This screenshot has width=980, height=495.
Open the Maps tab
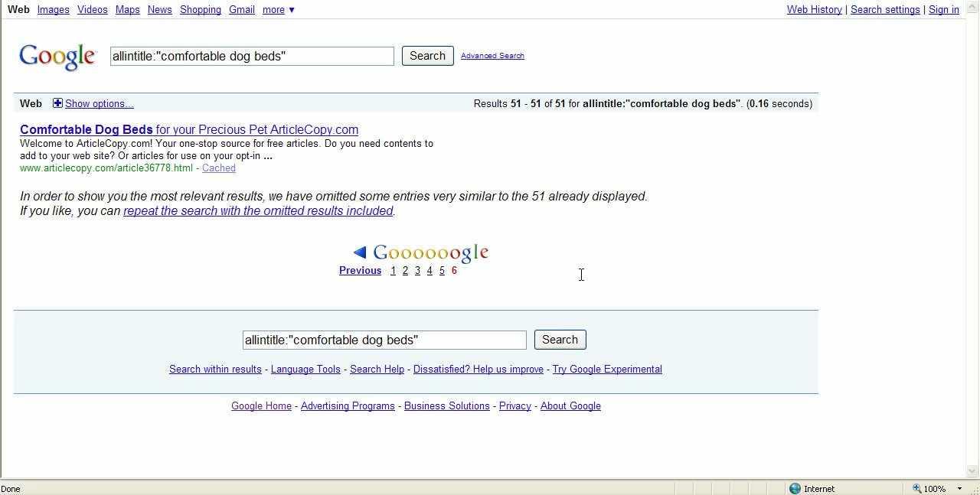[127, 10]
